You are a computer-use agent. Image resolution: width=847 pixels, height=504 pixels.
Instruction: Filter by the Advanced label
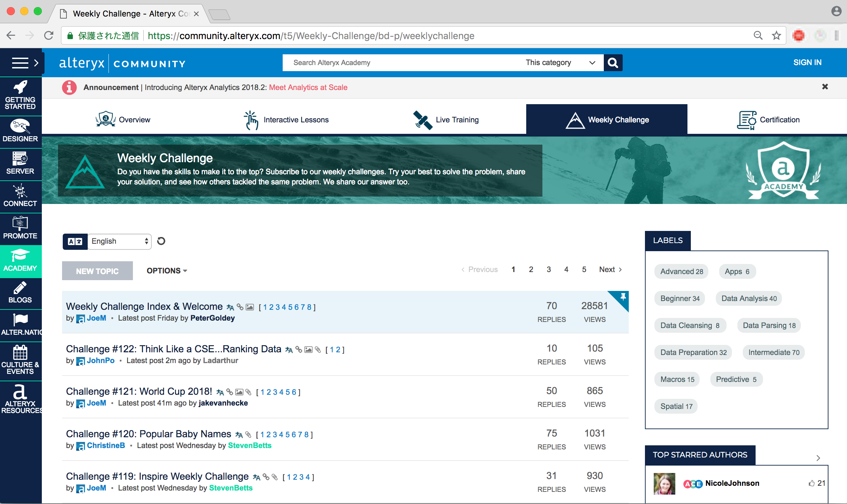pos(681,271)
